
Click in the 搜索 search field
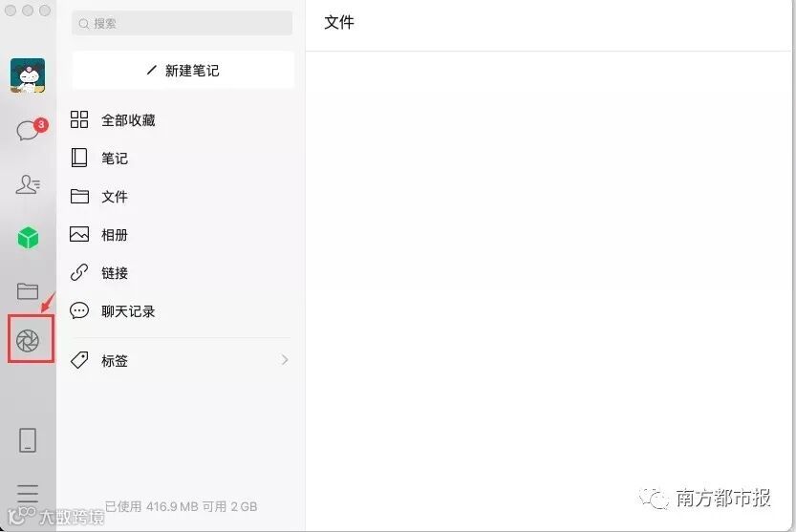point(183,23)
